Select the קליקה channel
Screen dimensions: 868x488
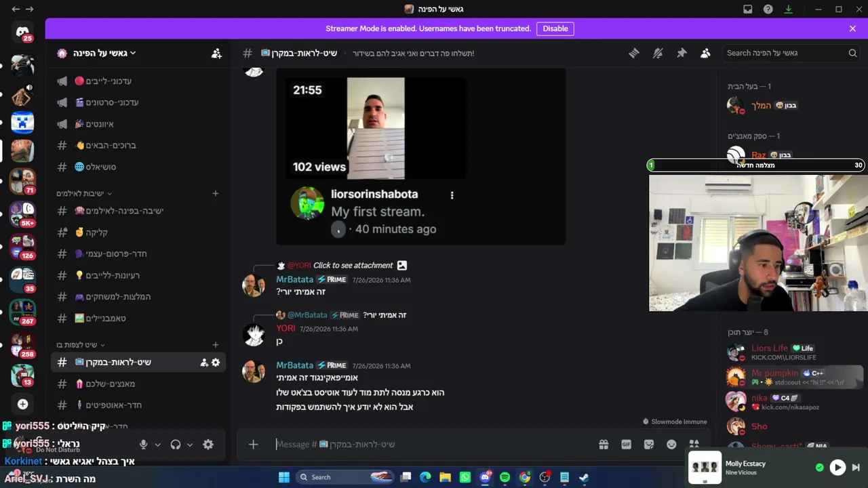pos(138,232)
